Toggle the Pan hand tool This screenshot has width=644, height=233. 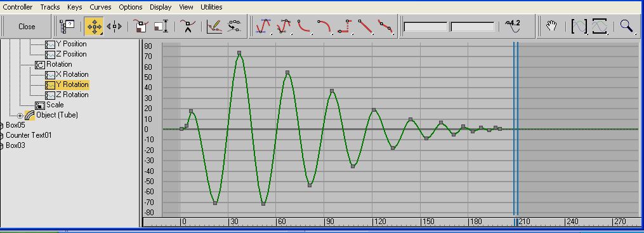[551, 26]
